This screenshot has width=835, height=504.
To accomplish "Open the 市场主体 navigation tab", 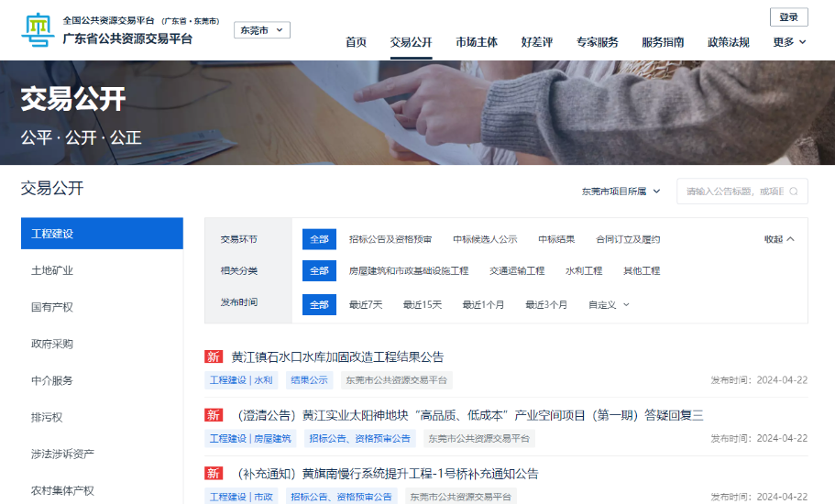I will 477,42.
